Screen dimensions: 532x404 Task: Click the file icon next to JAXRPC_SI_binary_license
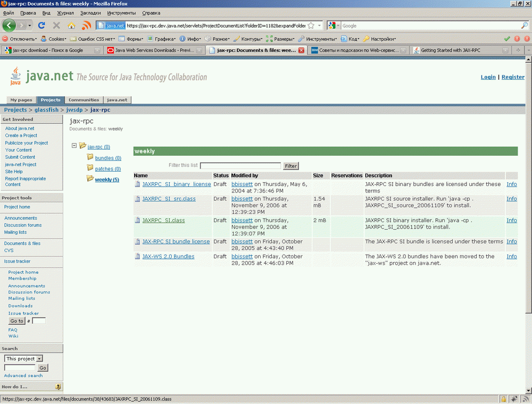137,184
